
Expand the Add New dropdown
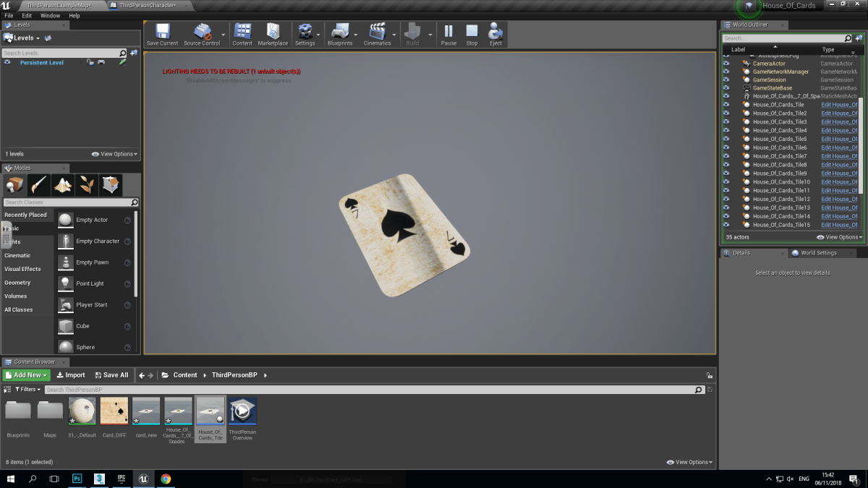coord(27,375)
